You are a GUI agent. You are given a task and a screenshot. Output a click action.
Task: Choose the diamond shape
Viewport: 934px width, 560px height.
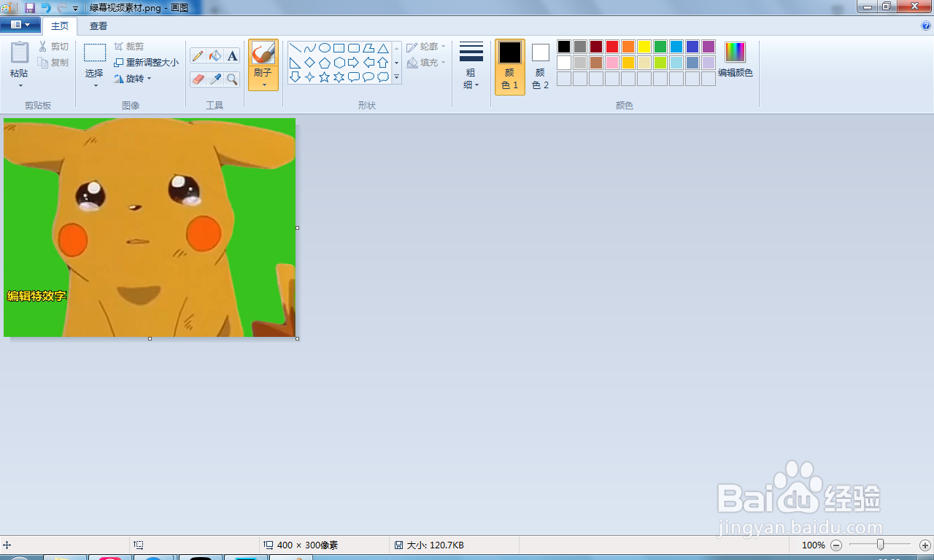pos(310,63)
